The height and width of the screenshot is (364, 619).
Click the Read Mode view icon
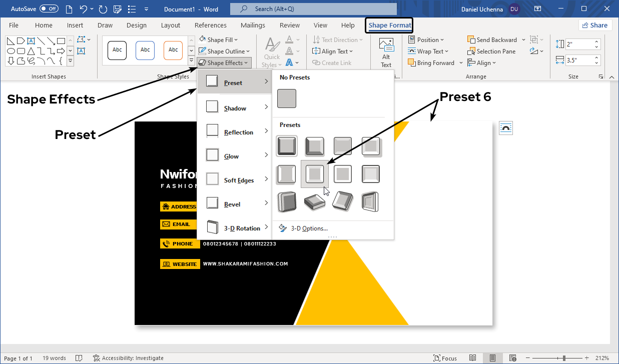(x=473, y=358)
